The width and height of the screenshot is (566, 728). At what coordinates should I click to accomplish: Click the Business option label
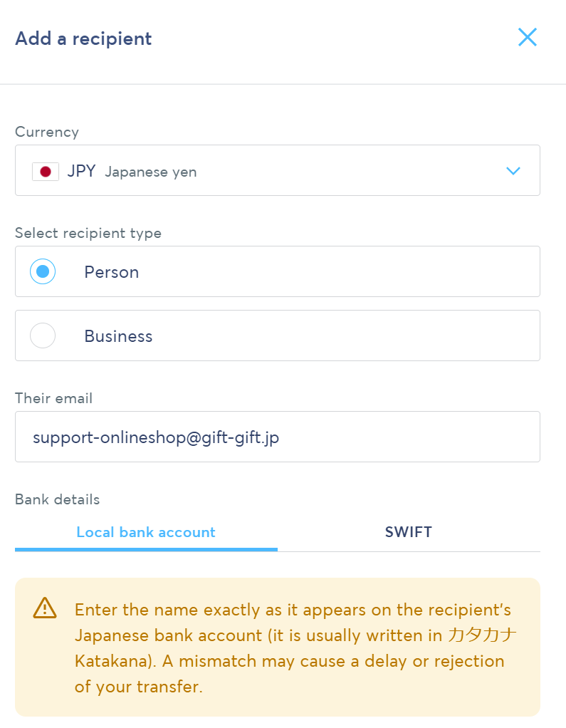[118, 336]
